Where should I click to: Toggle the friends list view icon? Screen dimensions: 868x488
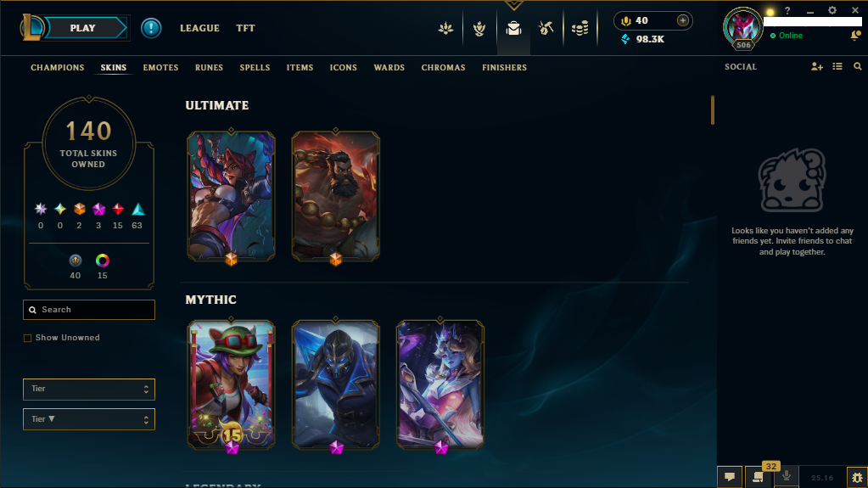(x=837, y=66)
